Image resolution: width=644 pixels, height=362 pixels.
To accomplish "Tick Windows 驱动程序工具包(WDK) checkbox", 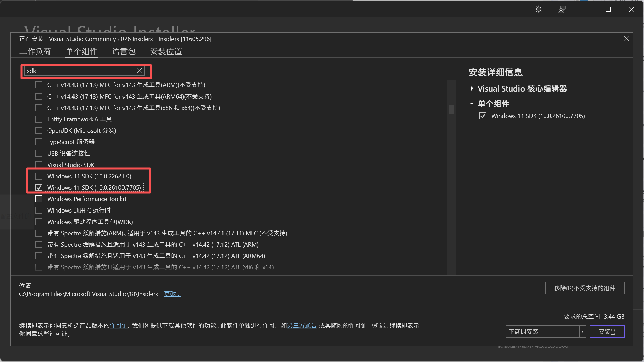I will (39, 222).
